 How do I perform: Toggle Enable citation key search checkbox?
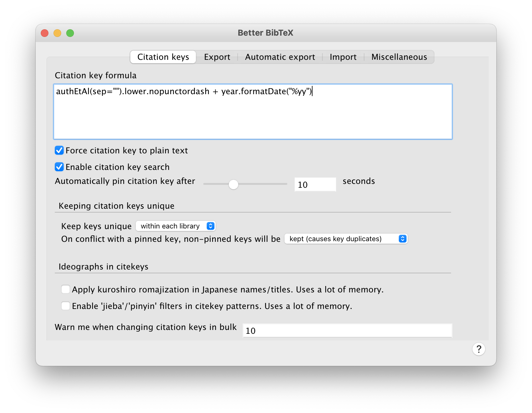pyautogui.click(x=59, y=167)
